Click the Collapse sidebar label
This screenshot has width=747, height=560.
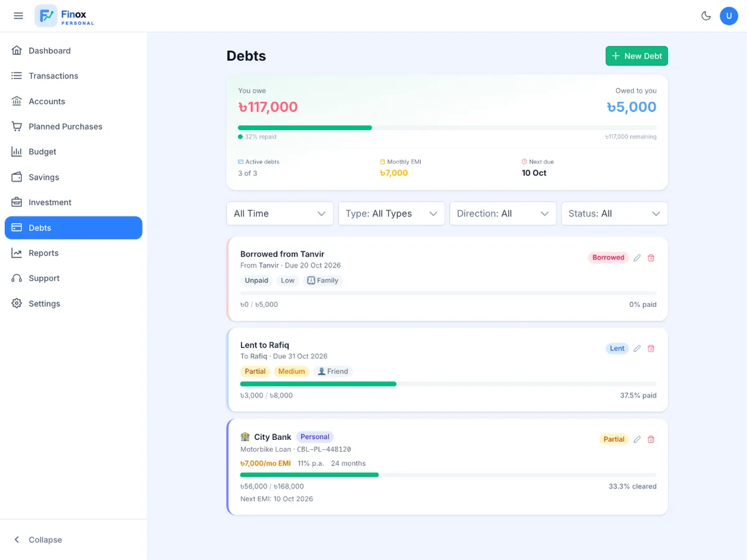click(x=45, y=539)
